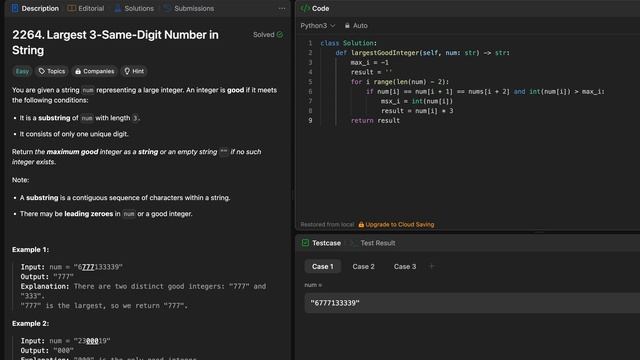Click the Description document icon
This screenshot has height=360, width=640.
[x=15, y=8]
